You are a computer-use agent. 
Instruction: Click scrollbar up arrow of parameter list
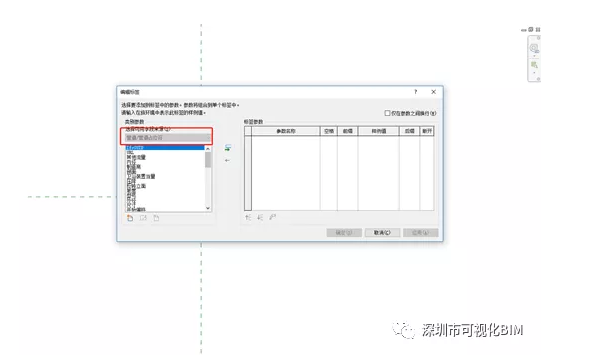pyautogui.click(x=208, y=148)
